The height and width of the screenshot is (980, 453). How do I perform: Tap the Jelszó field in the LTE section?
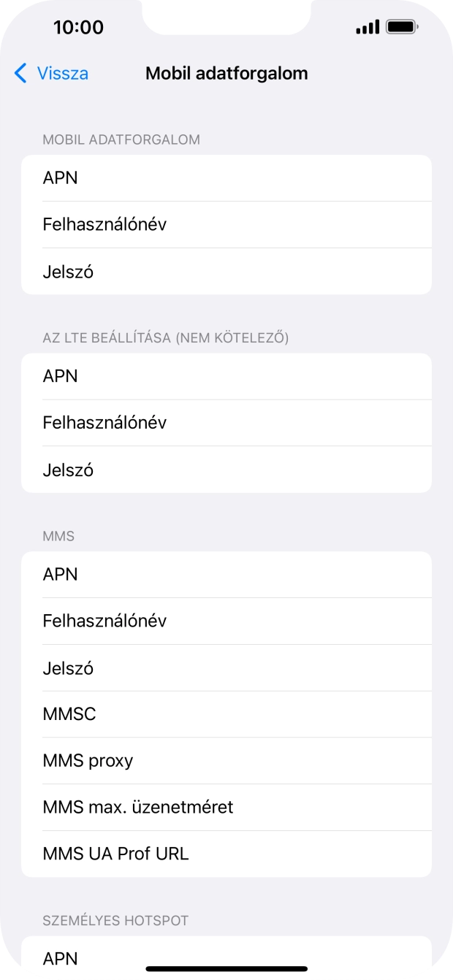click(226, 470)
